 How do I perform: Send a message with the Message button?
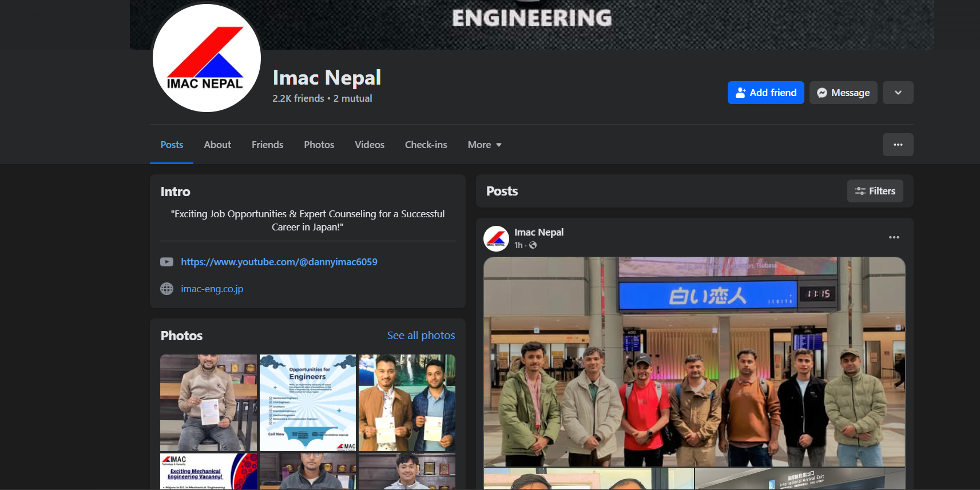843,93
